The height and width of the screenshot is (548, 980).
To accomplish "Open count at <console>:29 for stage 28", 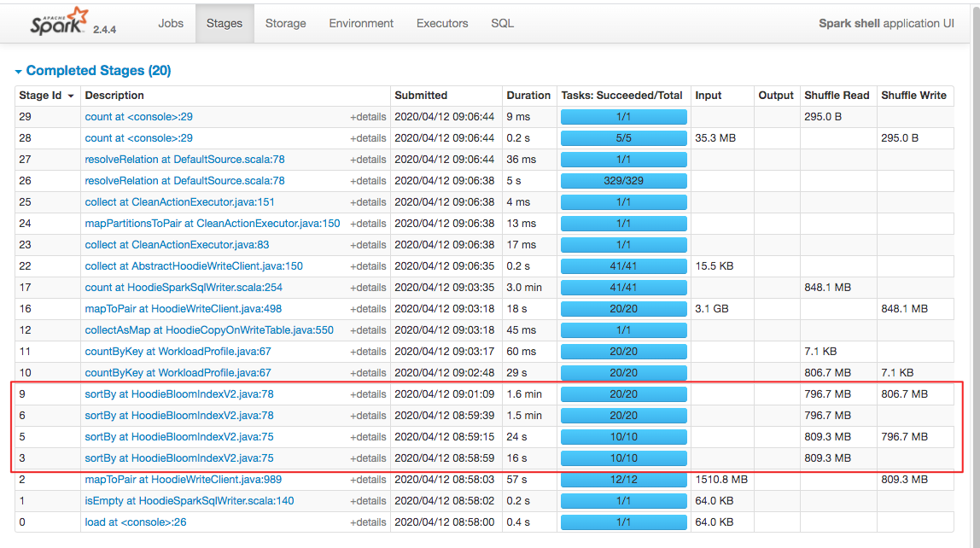I will pyautogui.click(x=139, y=138).
